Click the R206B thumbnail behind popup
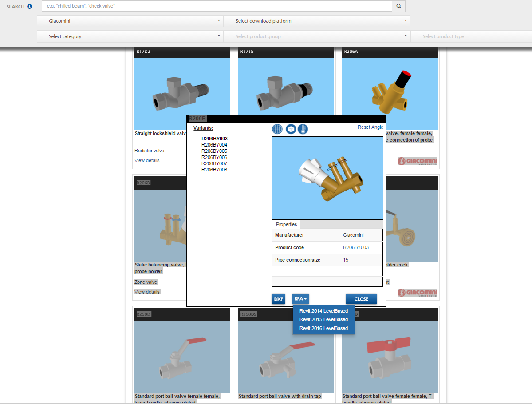Image resolution: width=532 pixels, height=405 pixels. pyautogui.click(x=161, y=226)
